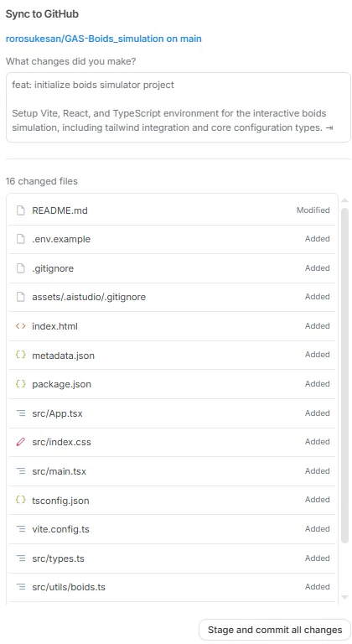Click the tab-autocomplete arrow in commit message
The width and height of the screenshot is (352, 644).
(329, 127)
